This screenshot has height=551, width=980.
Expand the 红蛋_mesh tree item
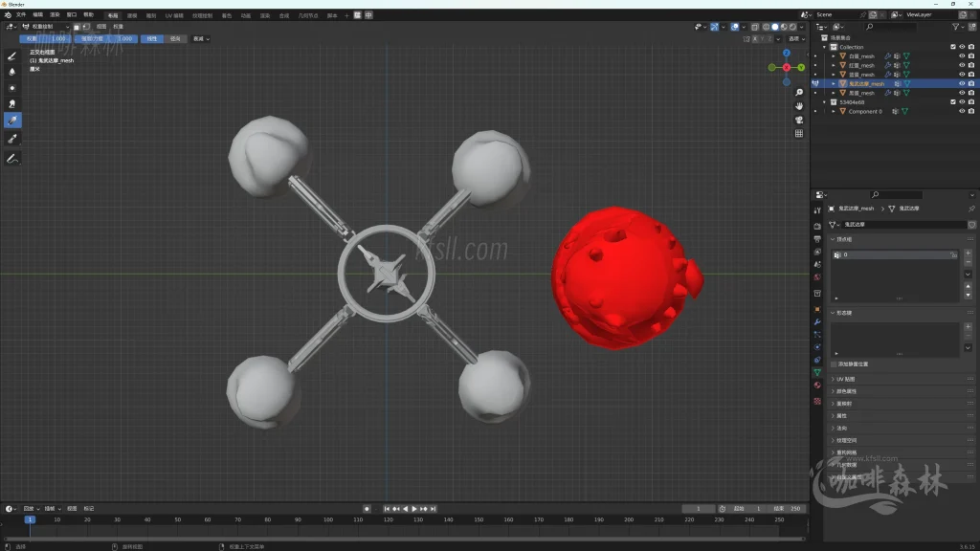click(834, 65)
